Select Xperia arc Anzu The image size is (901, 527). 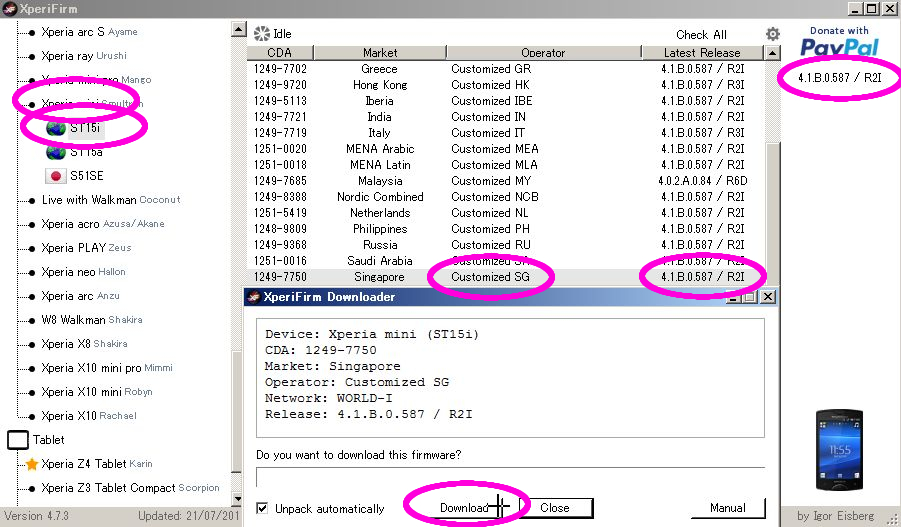(x=80, y=296)
